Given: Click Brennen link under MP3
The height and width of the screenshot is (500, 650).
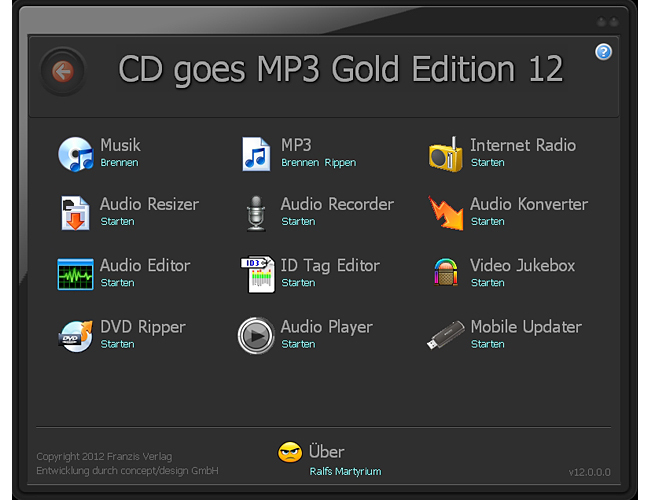Looking at the screenshot, I should [300, 163].
